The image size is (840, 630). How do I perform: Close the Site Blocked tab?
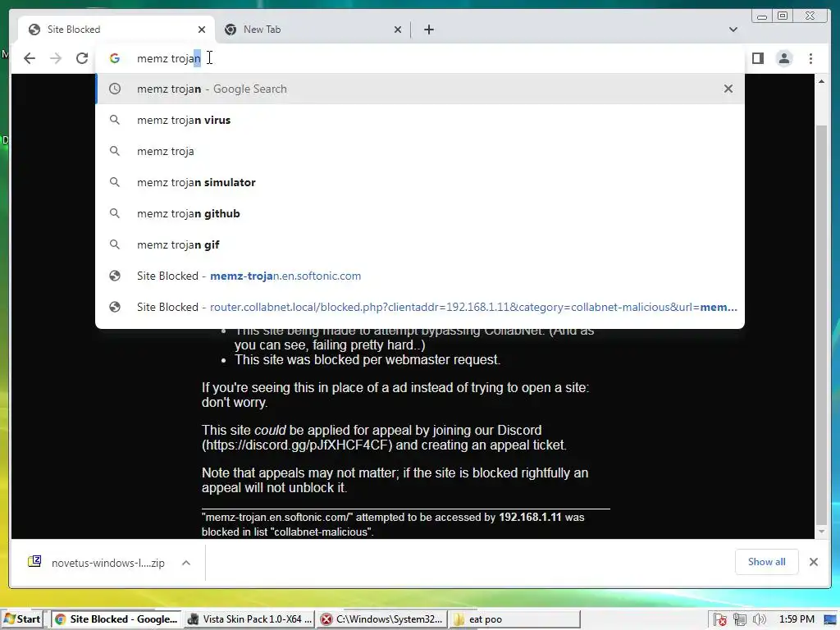pos(202,30)
